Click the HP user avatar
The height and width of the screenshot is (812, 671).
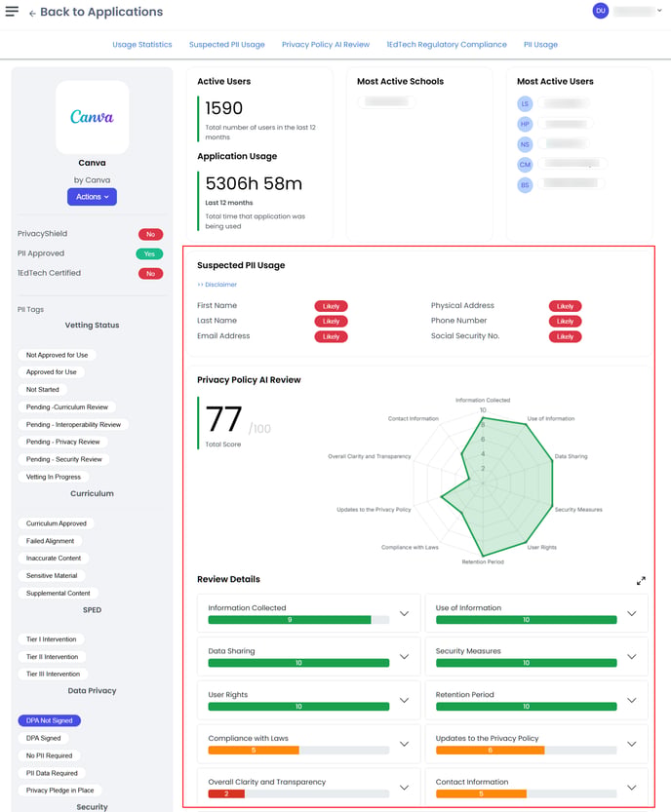pos(525,125)
